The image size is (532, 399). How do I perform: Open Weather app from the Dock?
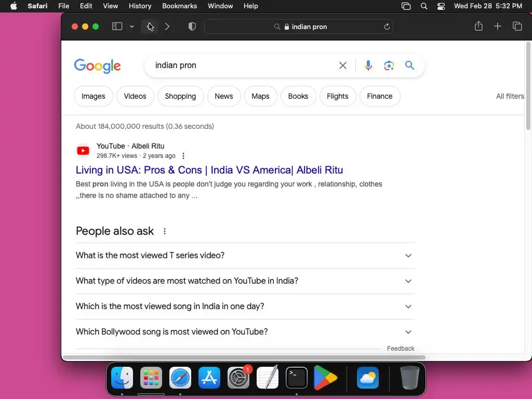point(368,378)
